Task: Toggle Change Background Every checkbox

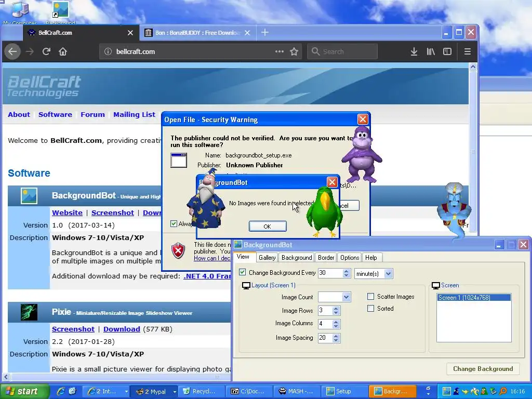Action: pyautogui.click(x=242, y=272)
